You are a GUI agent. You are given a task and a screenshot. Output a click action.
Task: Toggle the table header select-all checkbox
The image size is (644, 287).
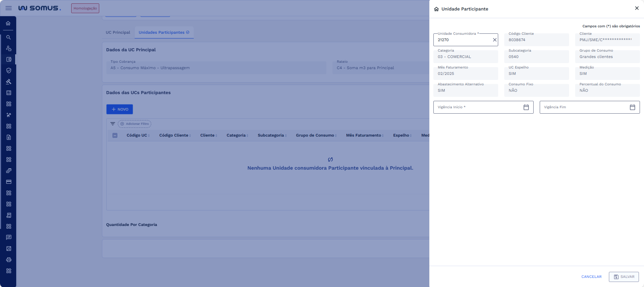tap(115, 135)
